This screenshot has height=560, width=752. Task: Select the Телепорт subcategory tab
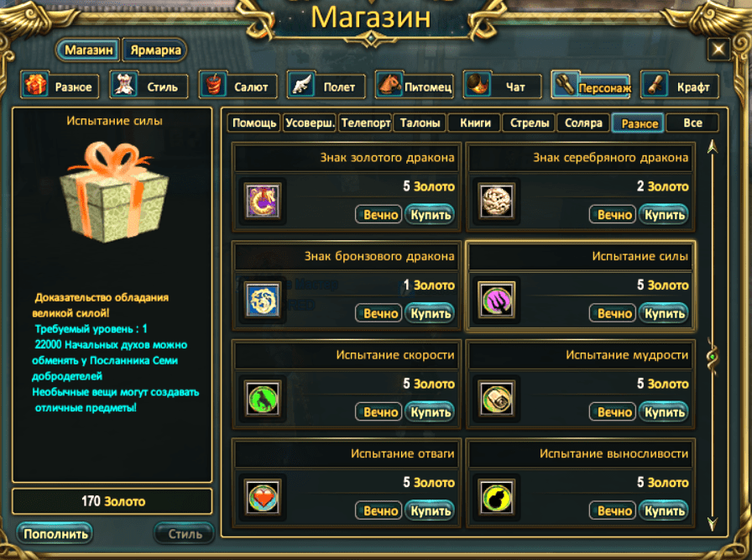coord(365,123)
